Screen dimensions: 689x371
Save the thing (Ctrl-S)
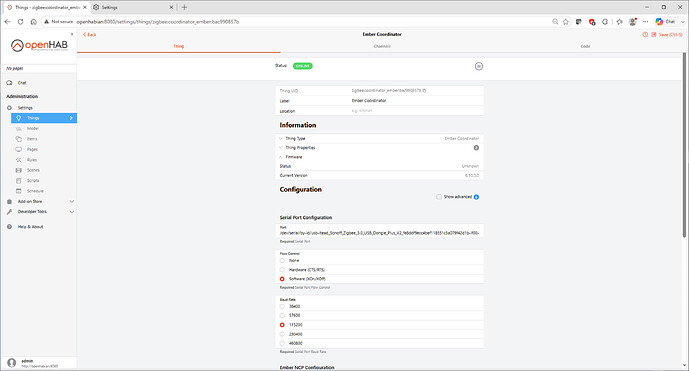point(667,34)
